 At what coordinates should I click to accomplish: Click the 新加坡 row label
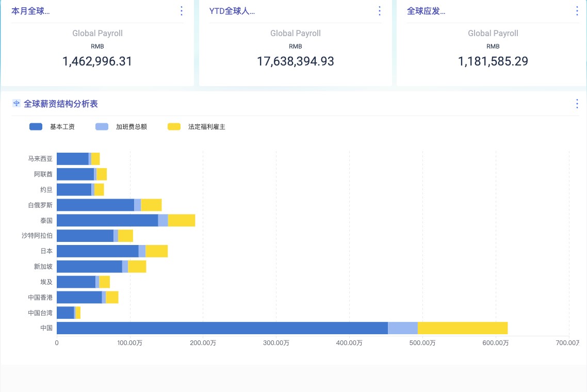point(43,267)
